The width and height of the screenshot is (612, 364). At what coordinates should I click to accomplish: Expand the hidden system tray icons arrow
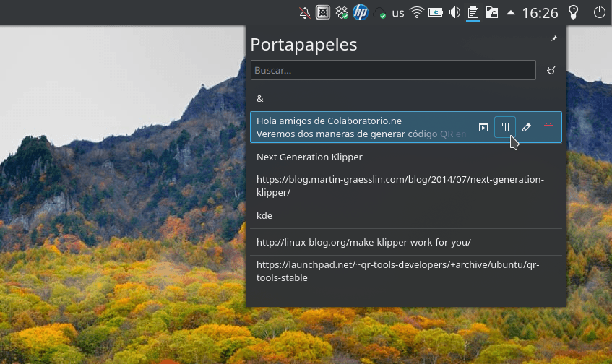511,13
